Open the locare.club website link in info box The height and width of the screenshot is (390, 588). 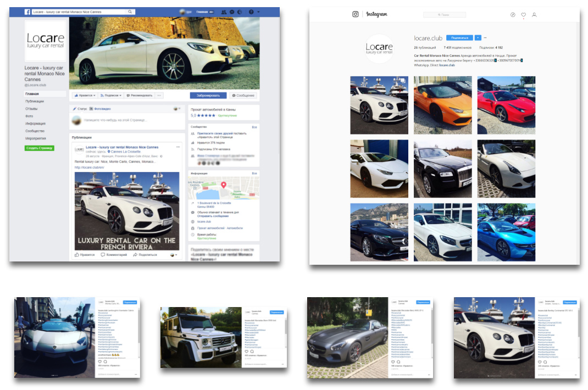click(x=204, y=221)
